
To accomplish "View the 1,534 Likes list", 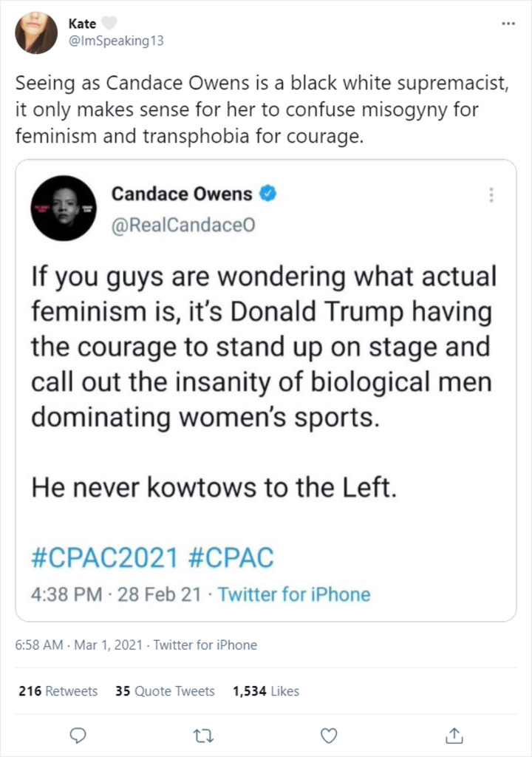I will [265, 691].
